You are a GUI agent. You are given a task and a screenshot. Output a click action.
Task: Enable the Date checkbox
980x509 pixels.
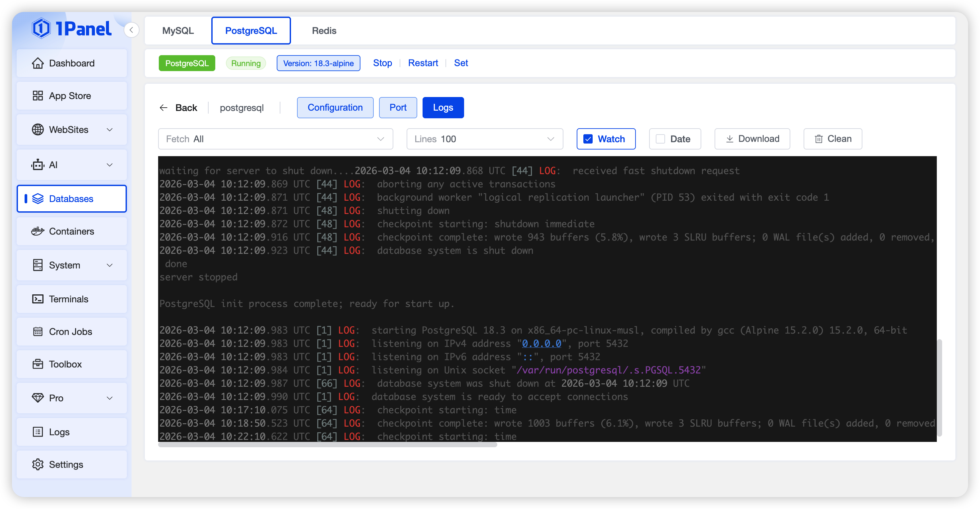point(660,139)
